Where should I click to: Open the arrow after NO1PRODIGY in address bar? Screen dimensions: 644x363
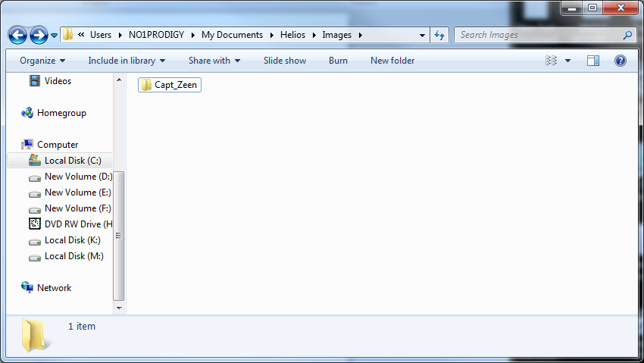(192, 36)
